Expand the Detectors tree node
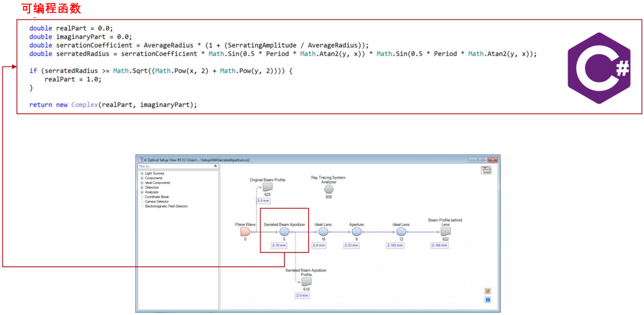Viewport: 644px width, 315px height. coord(142,188)
